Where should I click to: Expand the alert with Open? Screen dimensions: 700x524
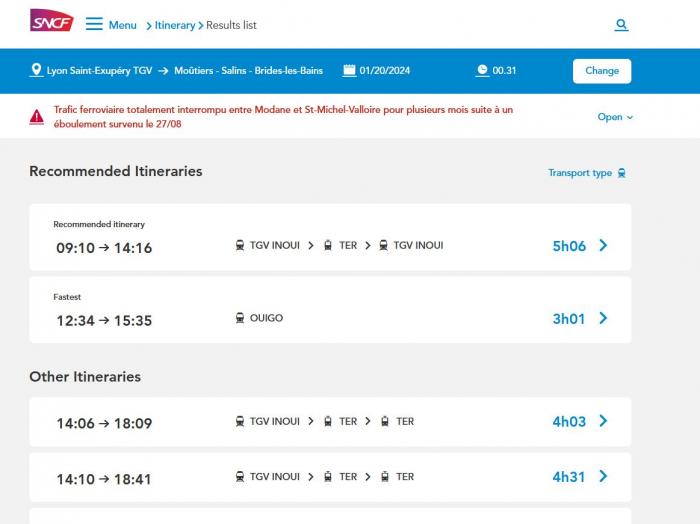point(615,117)
